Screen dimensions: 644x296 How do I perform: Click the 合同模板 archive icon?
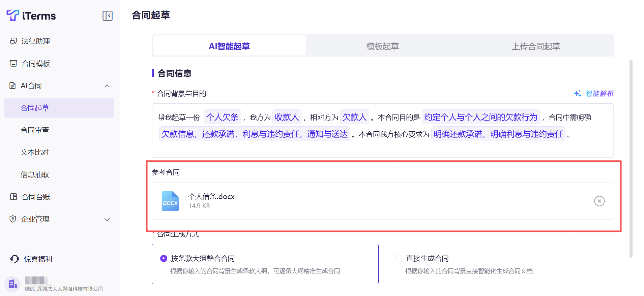[13, 63]
